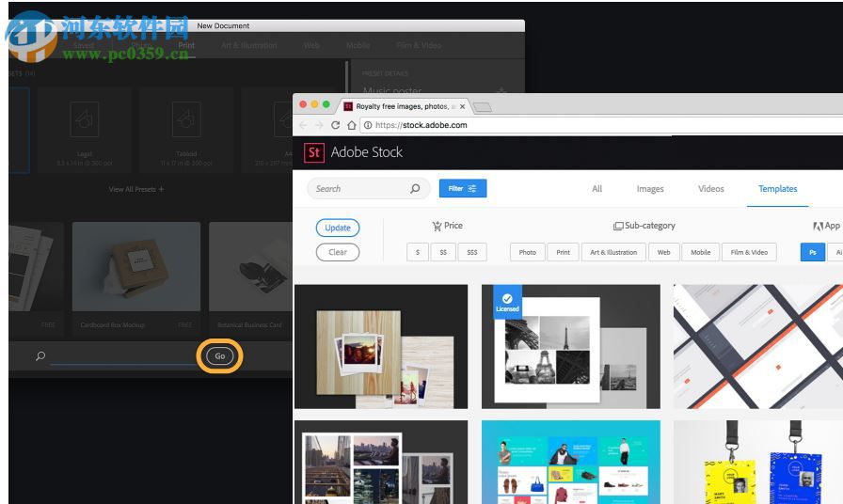Toggle the Web sub-category filter in Adobe Stock
Screen dimensions: 843x504
coord(664,252)
